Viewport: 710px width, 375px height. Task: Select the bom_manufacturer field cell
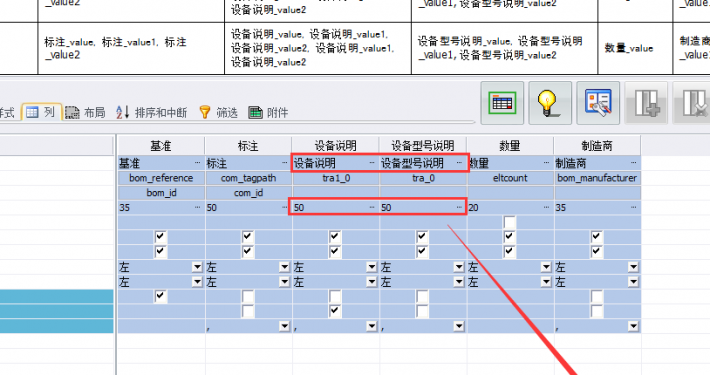tap(597, 178)
